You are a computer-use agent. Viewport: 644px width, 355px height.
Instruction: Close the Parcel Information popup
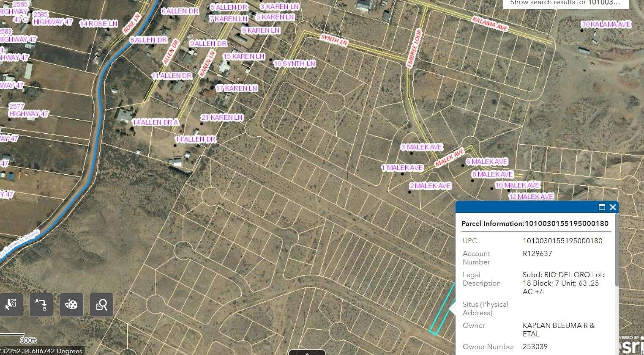613,207
